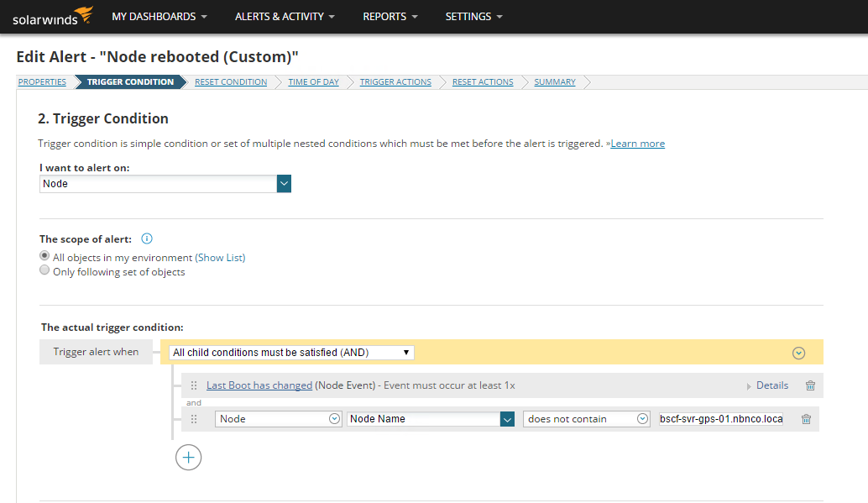Viewport: 868px width, 503px height.
Task: Delete the Last Boot has changed condition
Action: pyautogui.click(x=810, y=385)
